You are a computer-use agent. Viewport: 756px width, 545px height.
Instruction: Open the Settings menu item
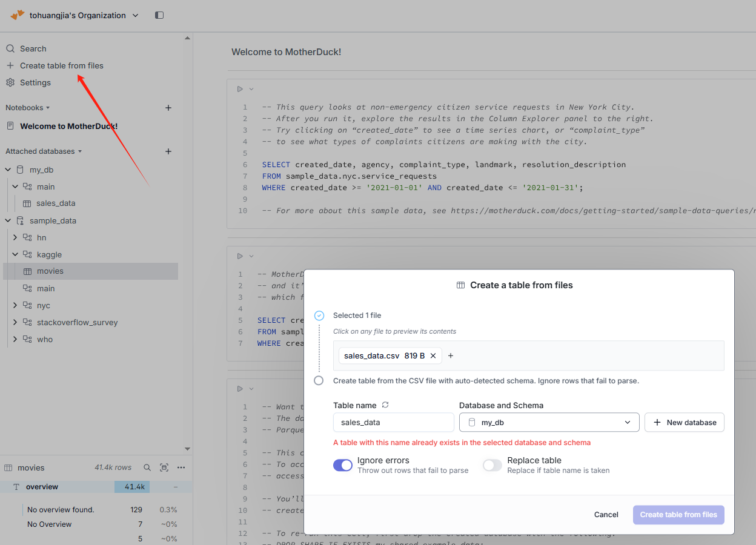pos(35,82)
